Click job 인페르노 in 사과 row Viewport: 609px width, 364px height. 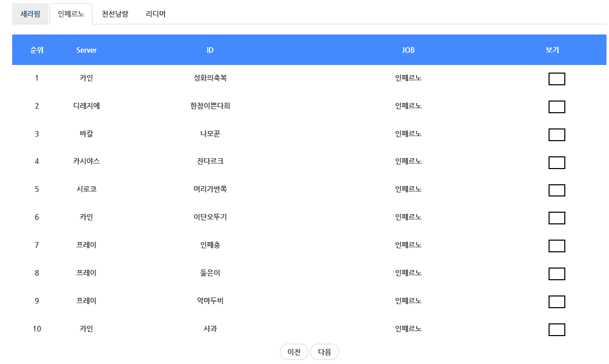click(408, 328)
